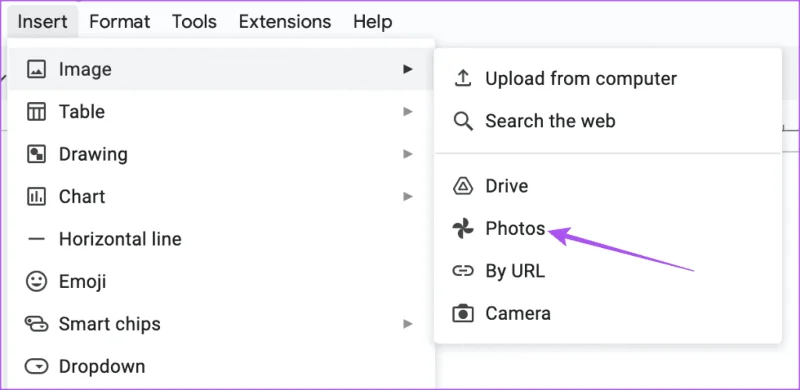Open the Extensions menu
800x390 pixels.
pyautogui.click(x=285, y=22)
